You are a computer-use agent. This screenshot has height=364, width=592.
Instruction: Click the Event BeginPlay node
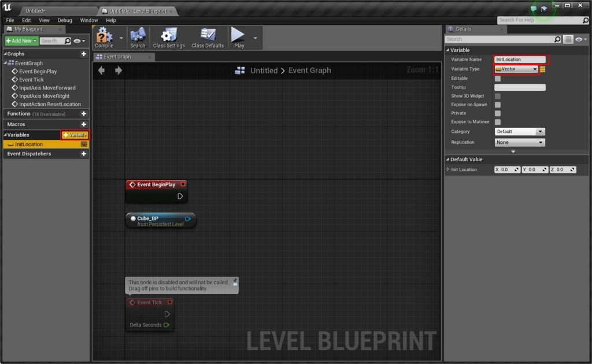pyautogui.click(x=156, y=191)
